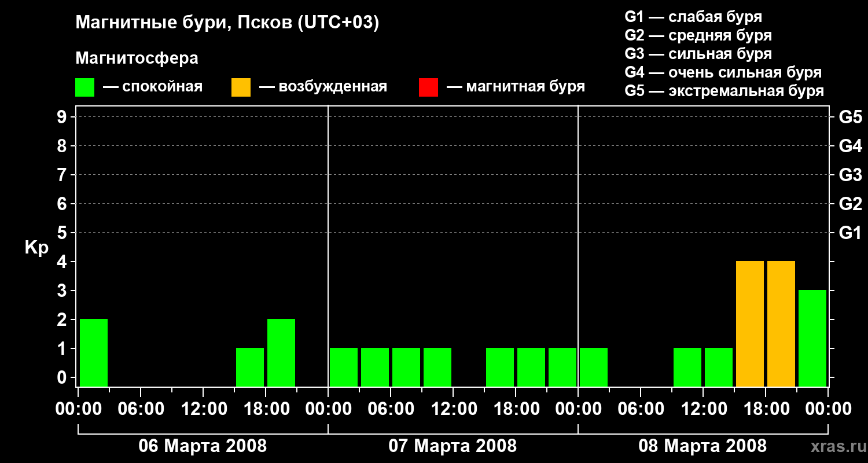The height and width of the screenshot is (463, 868).
Task: Click the title "Магнитные бури, Псков (UTC+03)"
Action: pos(227,23)
